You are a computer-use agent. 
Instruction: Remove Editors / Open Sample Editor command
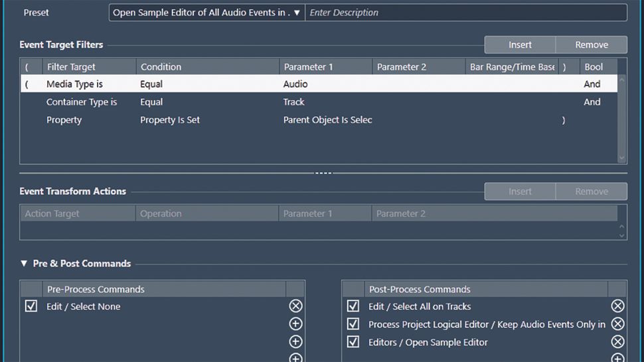[x=617, y=342]
